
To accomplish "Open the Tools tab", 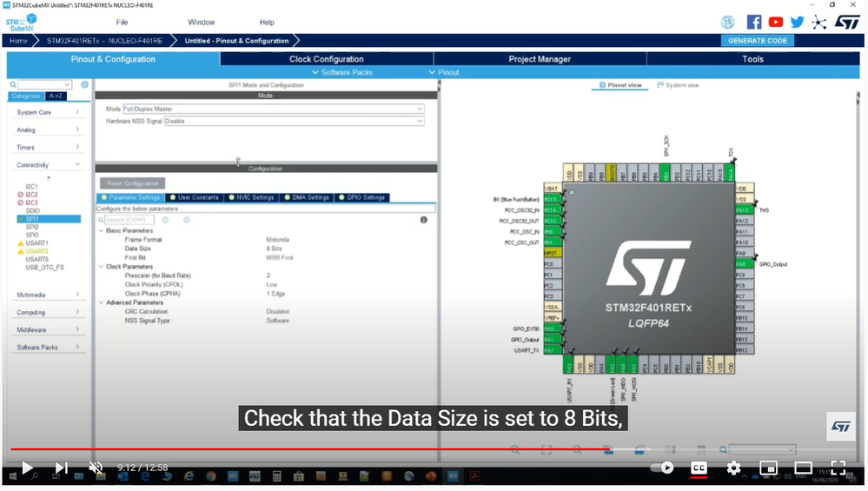I will (x=752, y=59).
